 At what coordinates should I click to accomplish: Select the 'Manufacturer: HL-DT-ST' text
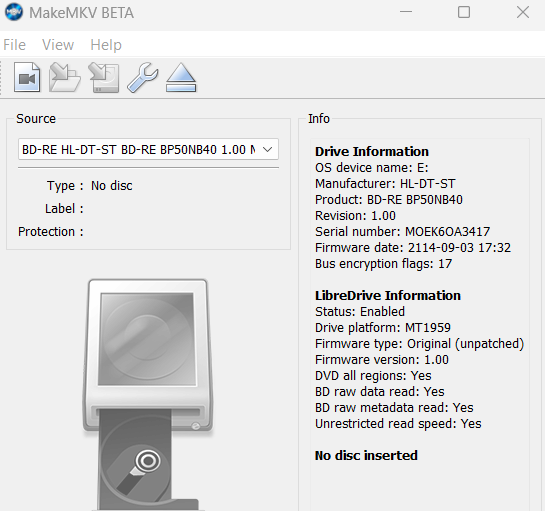[x=385, y=184]
